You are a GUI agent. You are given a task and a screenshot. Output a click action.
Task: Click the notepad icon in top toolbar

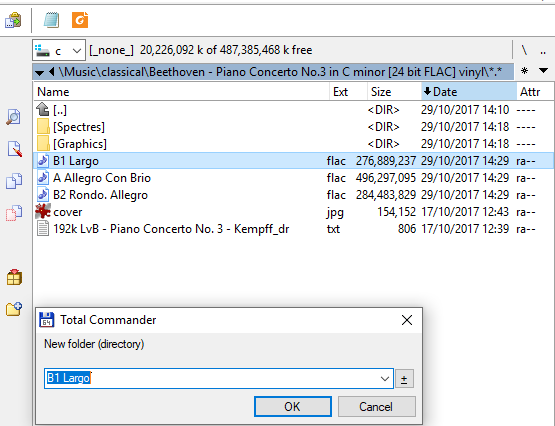click(51, 20)
